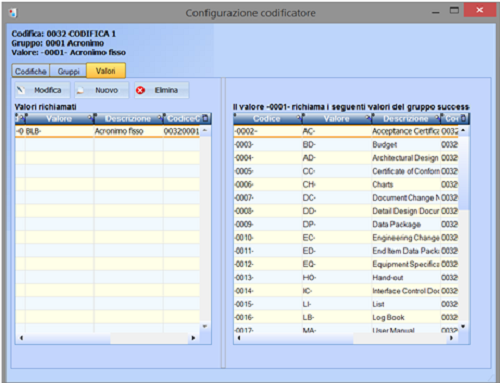Select the -0010- code cell
The image size is (500, 383).
[268, 237]
